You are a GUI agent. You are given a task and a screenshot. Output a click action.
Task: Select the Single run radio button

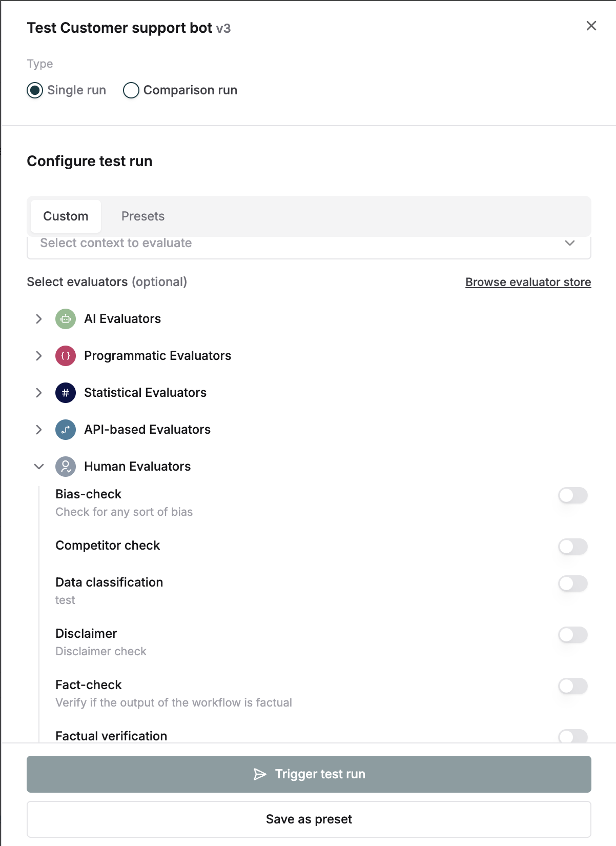coord(34,90)
